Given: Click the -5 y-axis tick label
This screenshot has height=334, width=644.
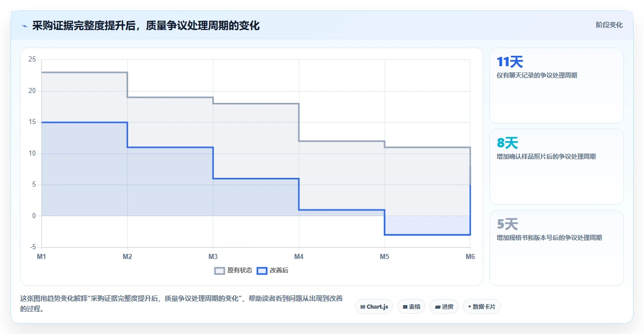Looking at the screenshot, I should (x=33, y=247).
